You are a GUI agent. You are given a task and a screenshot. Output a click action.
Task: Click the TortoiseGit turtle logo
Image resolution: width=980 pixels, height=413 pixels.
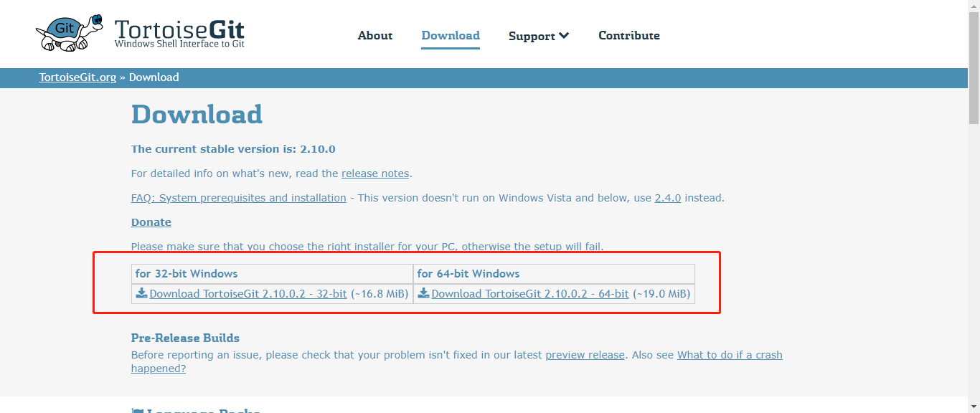(x=68, y=33)
